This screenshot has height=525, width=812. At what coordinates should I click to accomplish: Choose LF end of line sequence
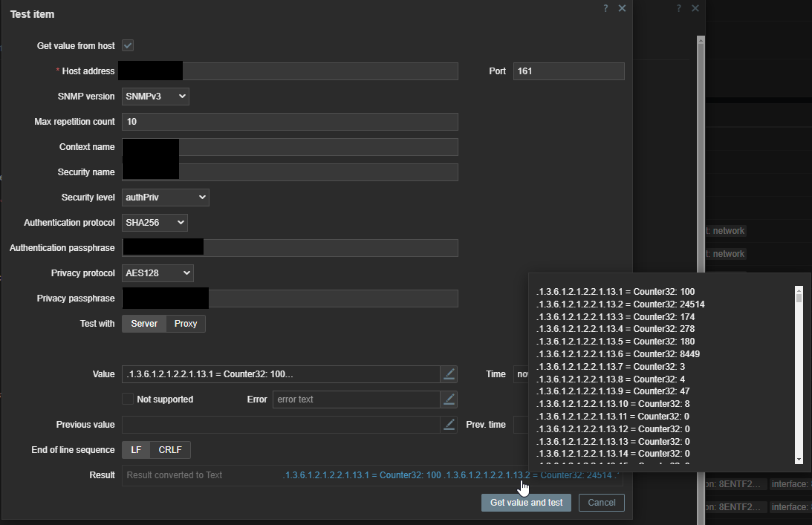(x=136, y=450)
